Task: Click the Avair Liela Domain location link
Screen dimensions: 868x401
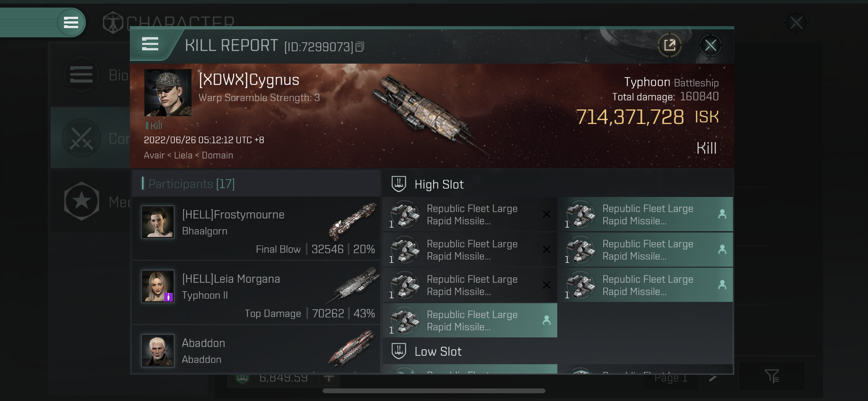Action: [x=188, y=155]
